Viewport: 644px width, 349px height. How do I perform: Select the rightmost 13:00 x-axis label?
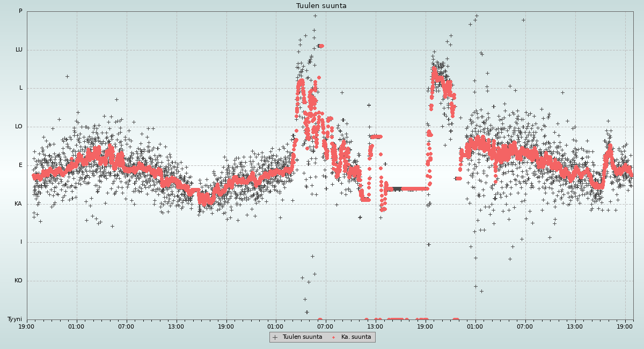pyautogui.click(x=575, y=326)
